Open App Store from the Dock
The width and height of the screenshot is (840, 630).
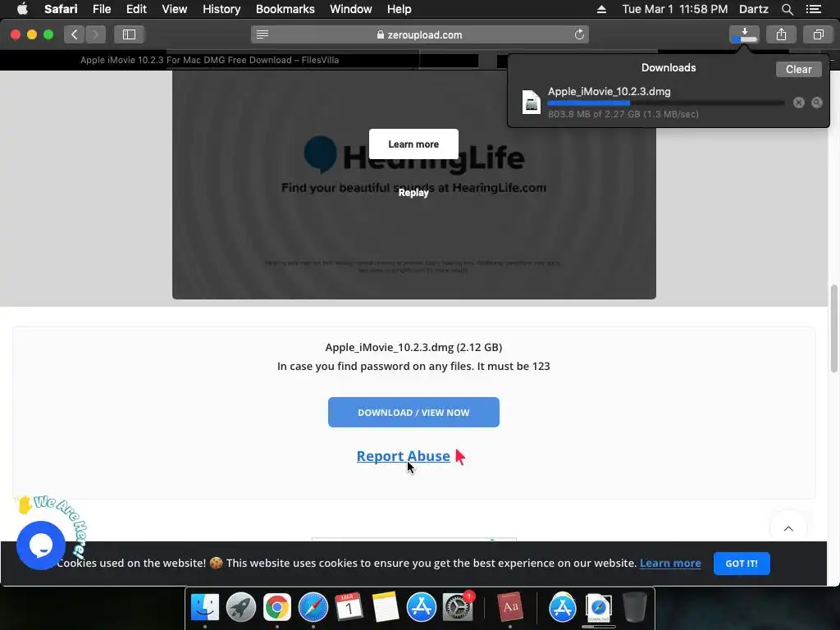(421, 608)
